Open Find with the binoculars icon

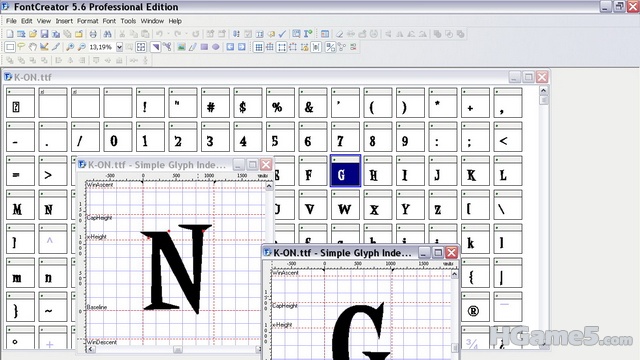tap(107, 34)
